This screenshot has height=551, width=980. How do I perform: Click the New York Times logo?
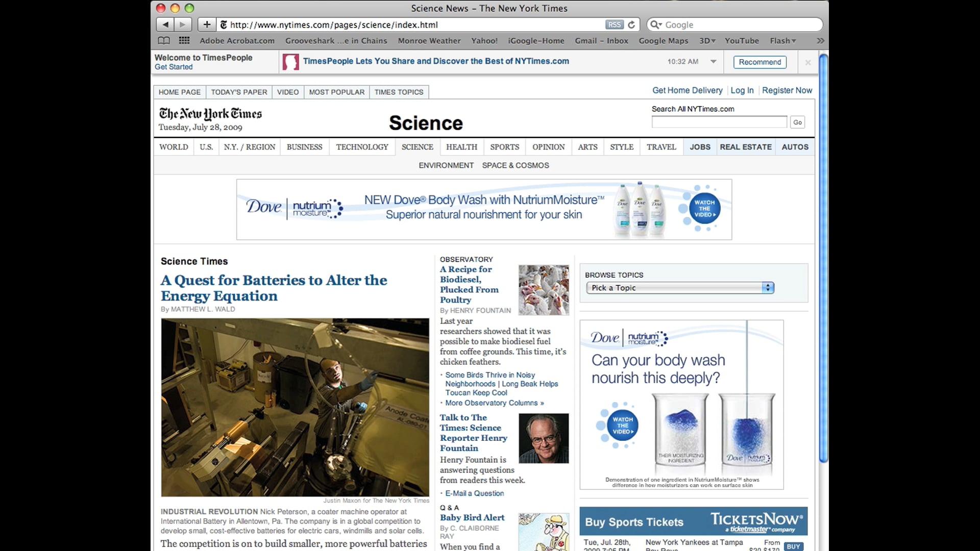click(210, 113)
